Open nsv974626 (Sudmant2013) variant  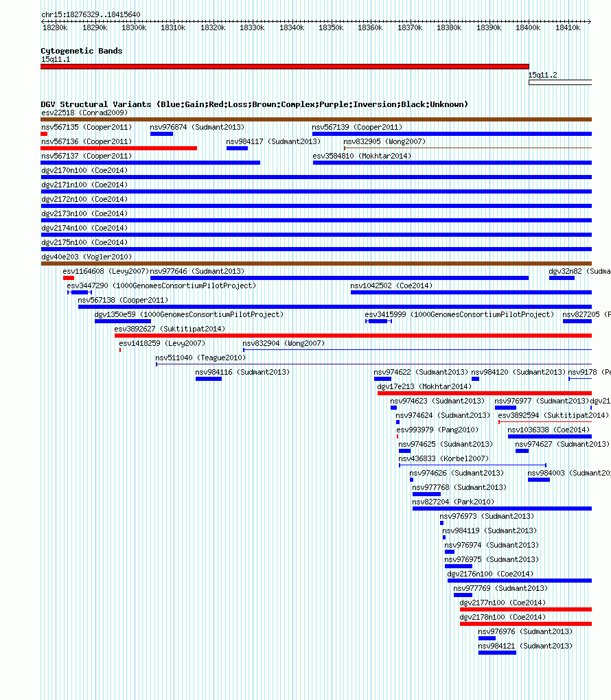[x=411, y=480]
